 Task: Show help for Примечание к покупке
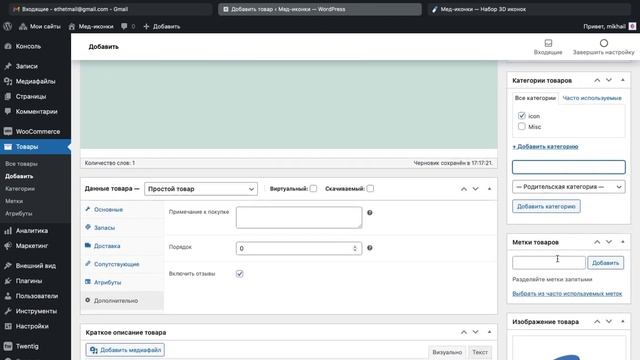pyautogui.click(x=370, y=213)
